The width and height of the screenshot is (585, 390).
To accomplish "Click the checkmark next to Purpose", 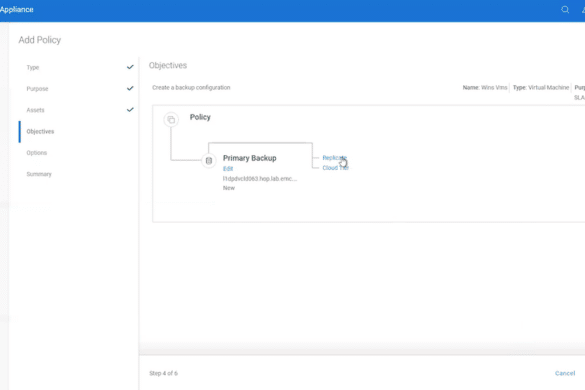I will (x=130, y=88).
